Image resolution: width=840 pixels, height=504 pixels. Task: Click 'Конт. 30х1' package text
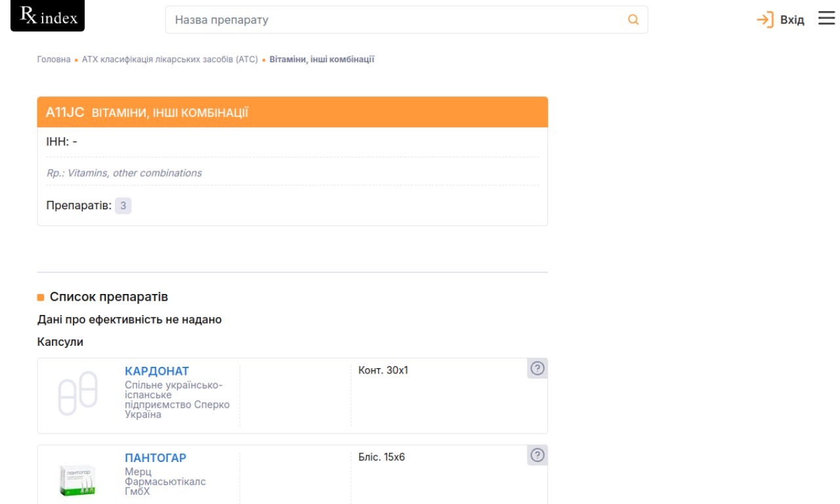click(383, 370)
